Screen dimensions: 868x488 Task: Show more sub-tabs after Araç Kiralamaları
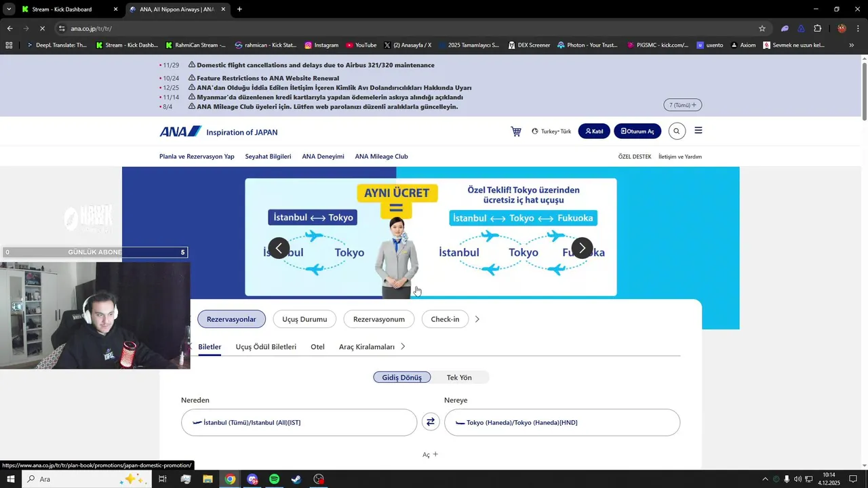403,346
